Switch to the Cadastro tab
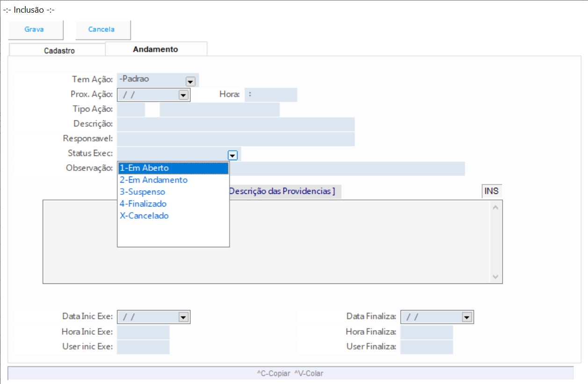 coord(59,51)
